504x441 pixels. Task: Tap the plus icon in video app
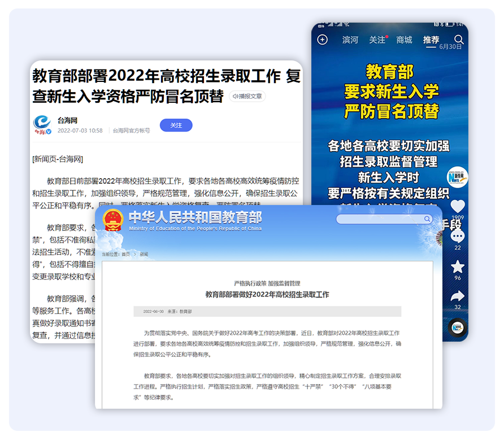322,40
